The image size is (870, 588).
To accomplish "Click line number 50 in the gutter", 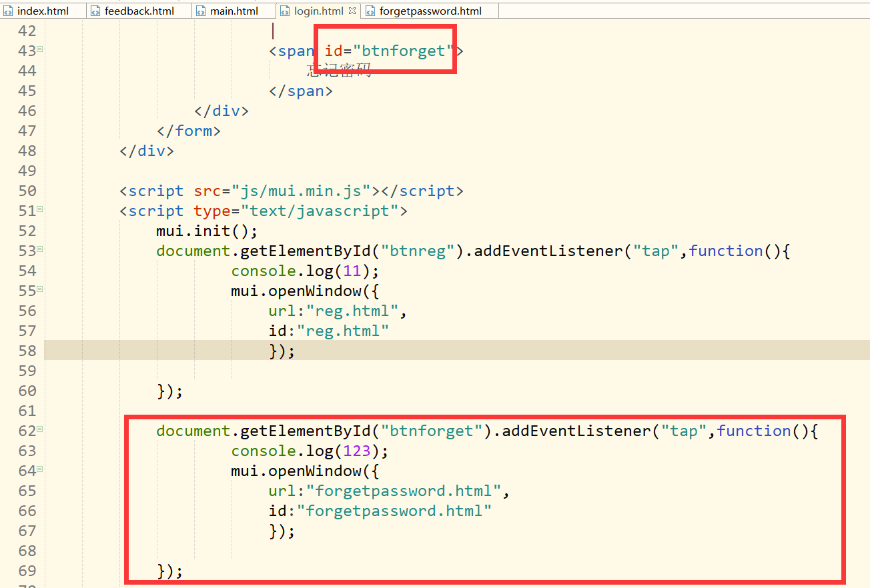I will click(x=27, y=191).
